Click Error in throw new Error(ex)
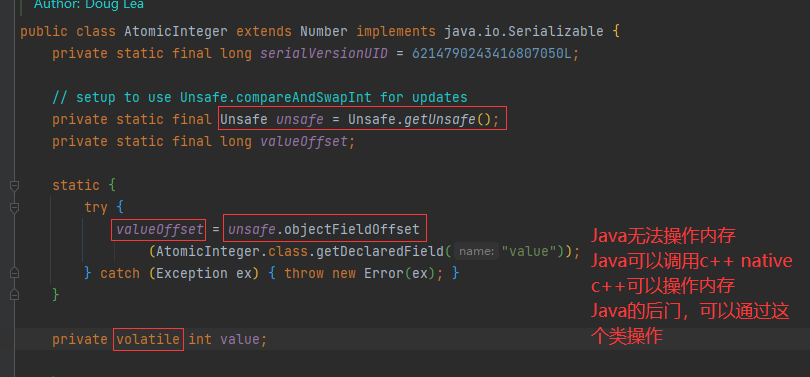This screenshot has width=810, height=377. pyautogui.click(x=384, y=273)
